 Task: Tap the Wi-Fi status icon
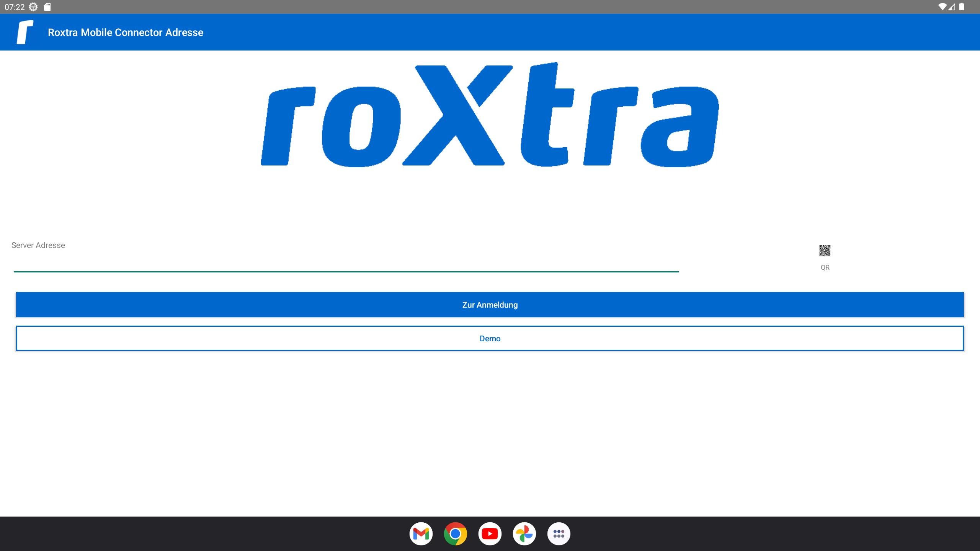click(942, 7)
